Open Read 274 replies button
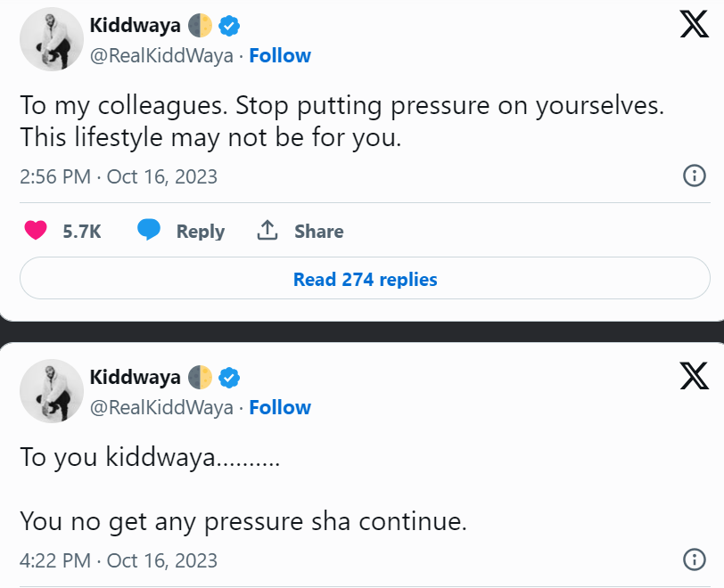Image resolution: width=724 pixels, height=588 pixels. pos(365,280)
